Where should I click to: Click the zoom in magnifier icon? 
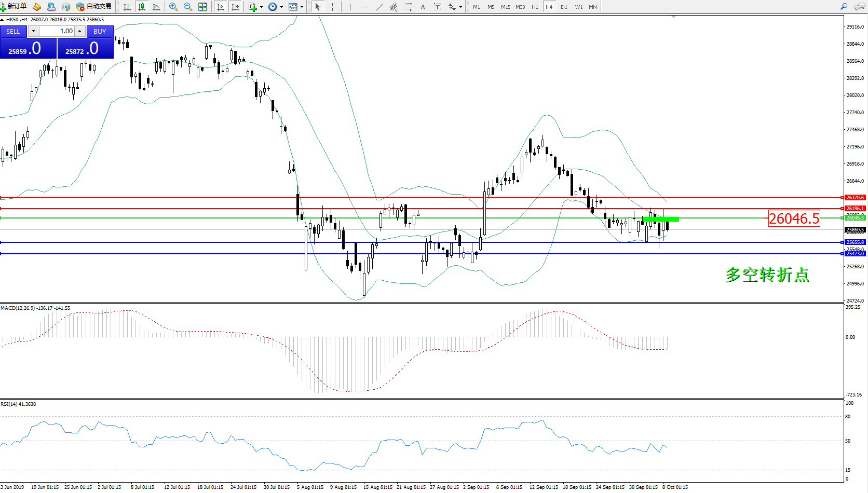[173, 7]
